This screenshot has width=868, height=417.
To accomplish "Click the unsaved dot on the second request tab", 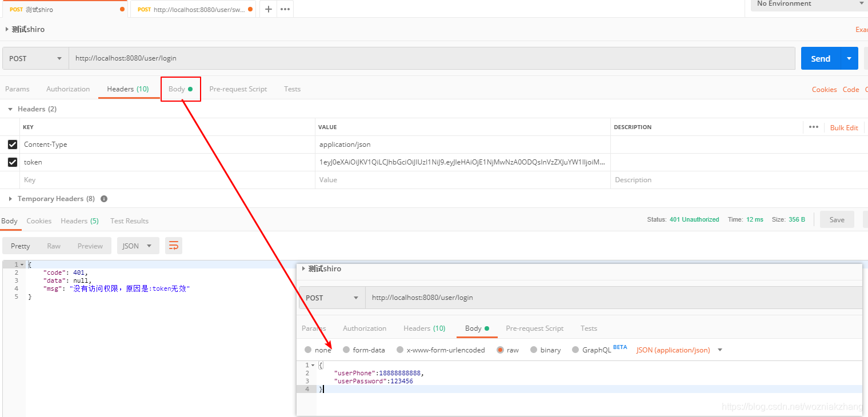I will click(x=249, y=9).
